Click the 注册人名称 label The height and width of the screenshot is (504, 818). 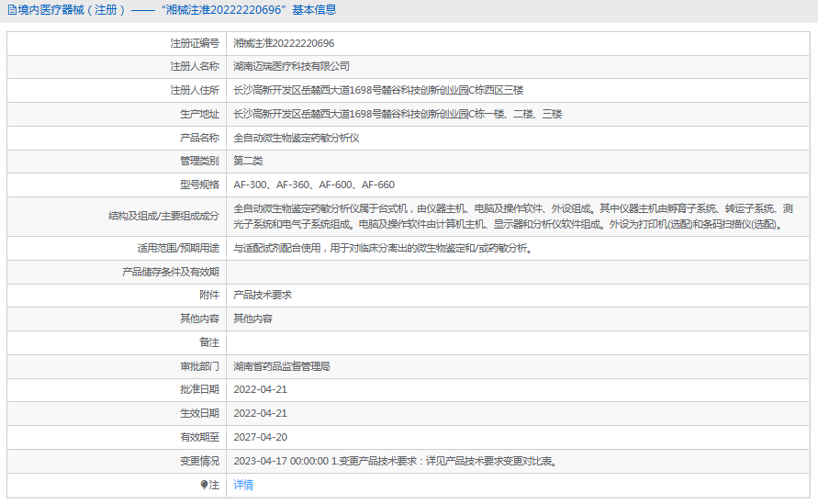pyautogui.click(x=195, y=66)
